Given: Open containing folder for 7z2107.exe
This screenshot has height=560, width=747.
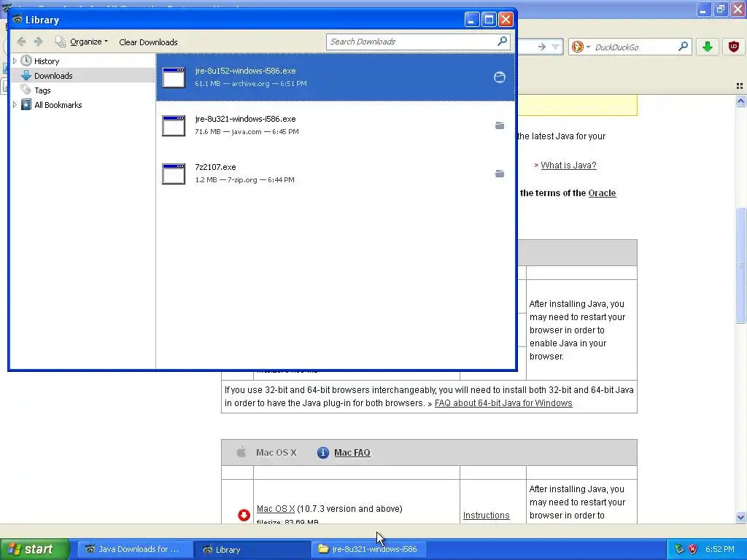Looking at the screenshot, I should pyautogui.click(x=499, y=174).
